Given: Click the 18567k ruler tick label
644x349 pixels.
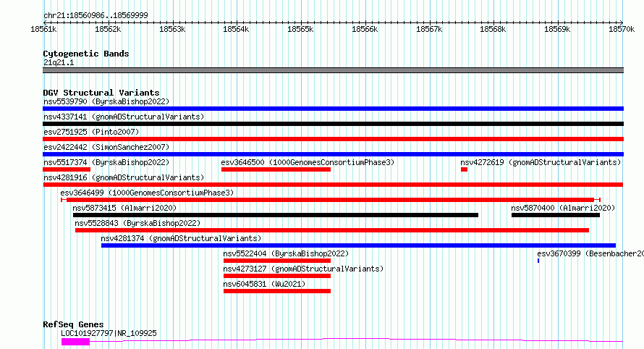Looking at the screenshot, I should point(429,29).
